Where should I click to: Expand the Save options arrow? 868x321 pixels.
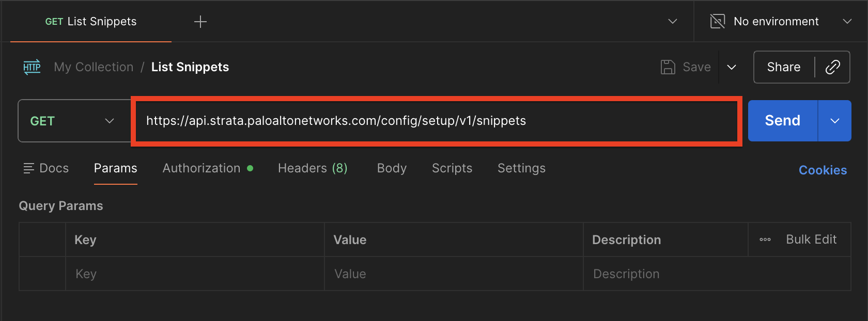[x=732, y=67]
